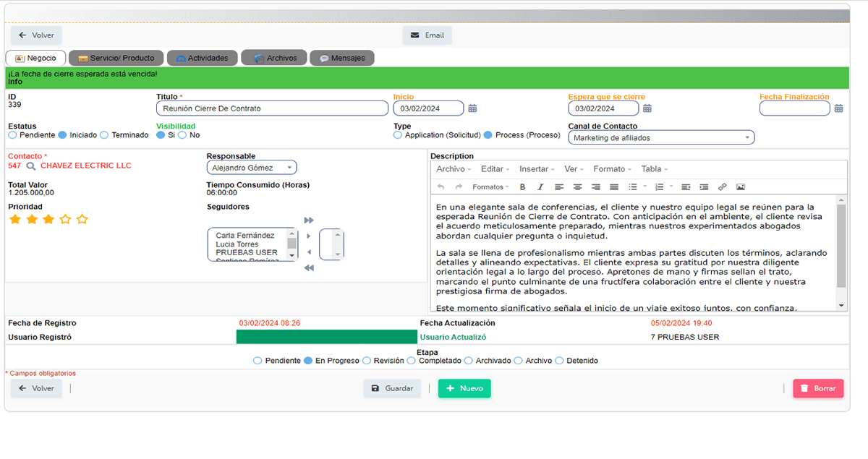Set Visibilidad to Si

161,135
